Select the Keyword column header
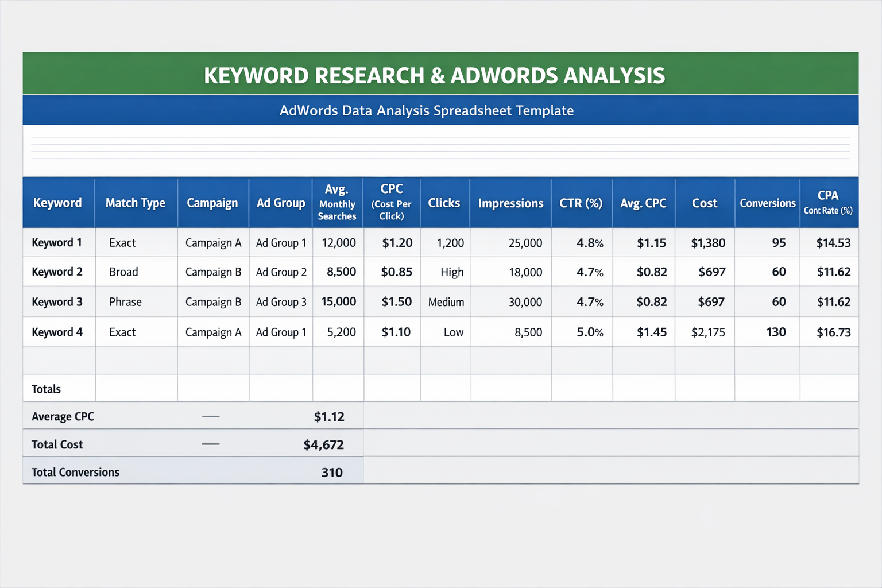The image size is (882, 588). click(x=57, y=203)
